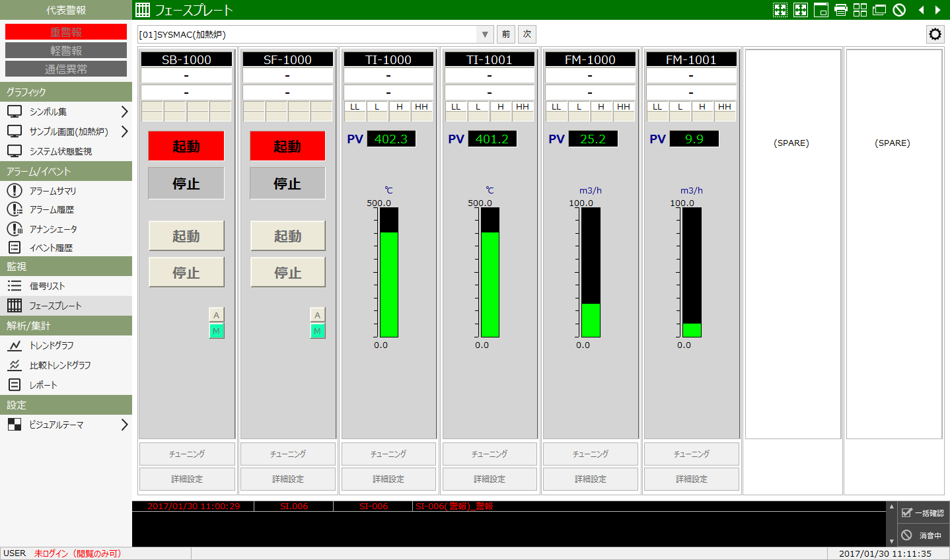This screenshot has width=950, height=560.
Task: Click the FM-1000 PV value 25.2
Action: [x=592, y=139]
